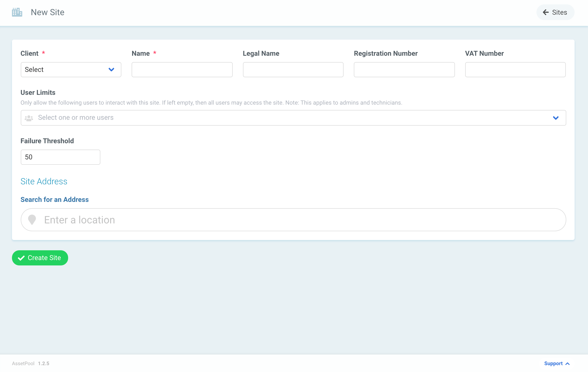Click the Site Address heading

[44, 181]
